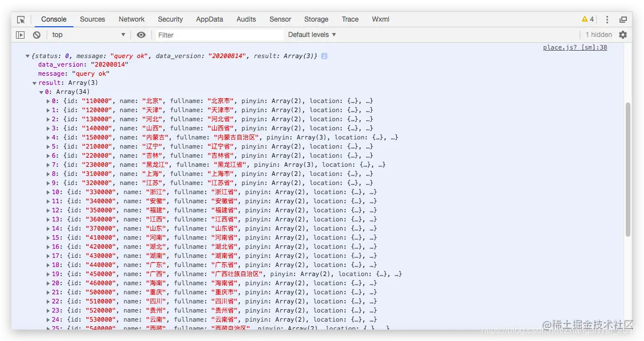Collapse the root status object

tap(27, 56)
